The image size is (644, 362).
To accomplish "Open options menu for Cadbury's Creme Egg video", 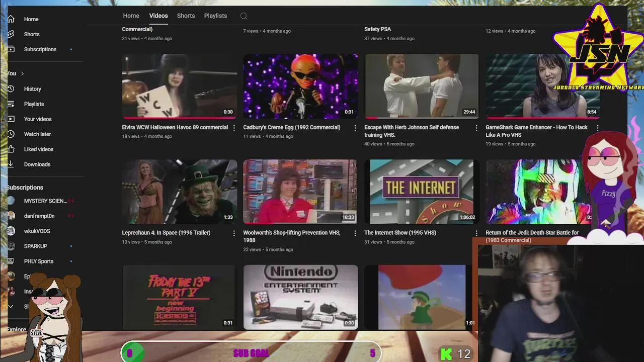I will click(355, 128).
